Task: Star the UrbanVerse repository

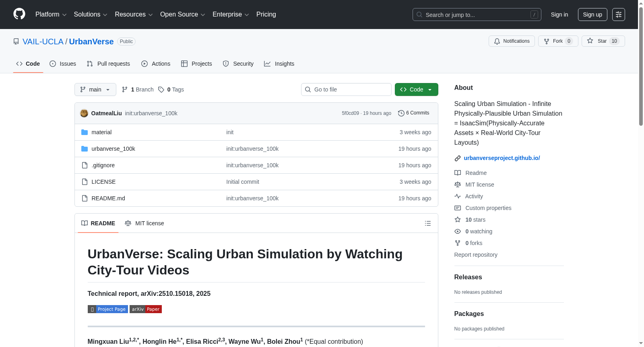Action: tap(603, 41)
